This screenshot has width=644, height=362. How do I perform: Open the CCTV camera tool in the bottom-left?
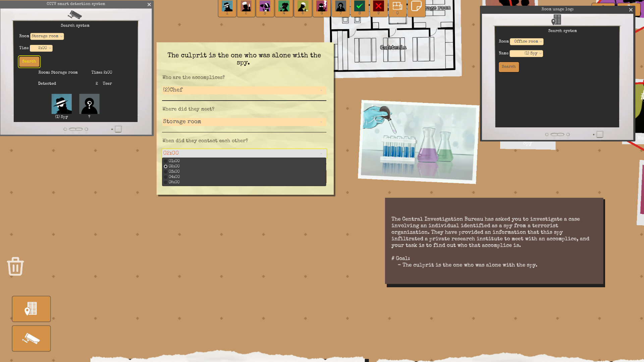coord(31,338)
